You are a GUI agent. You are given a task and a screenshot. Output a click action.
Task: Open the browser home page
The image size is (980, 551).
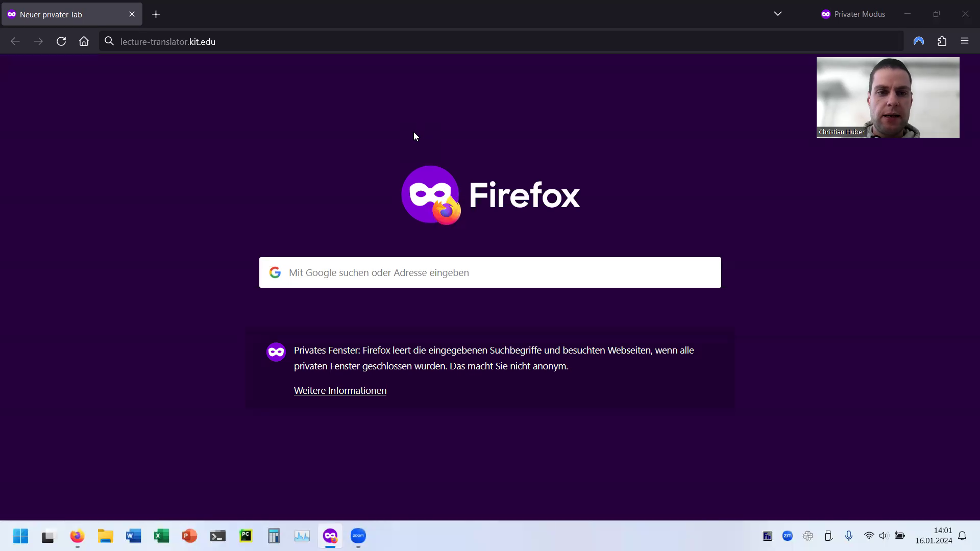pos(84,41)
